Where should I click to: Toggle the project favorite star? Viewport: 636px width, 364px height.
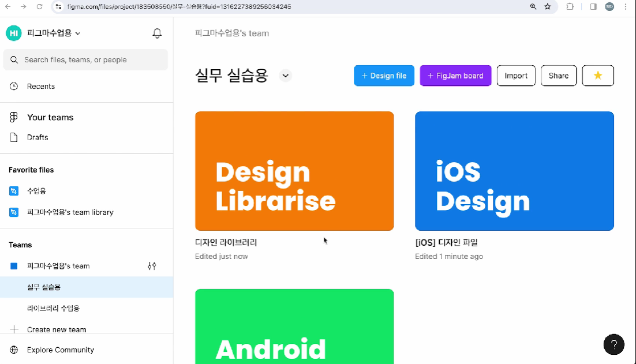[598, 76]
